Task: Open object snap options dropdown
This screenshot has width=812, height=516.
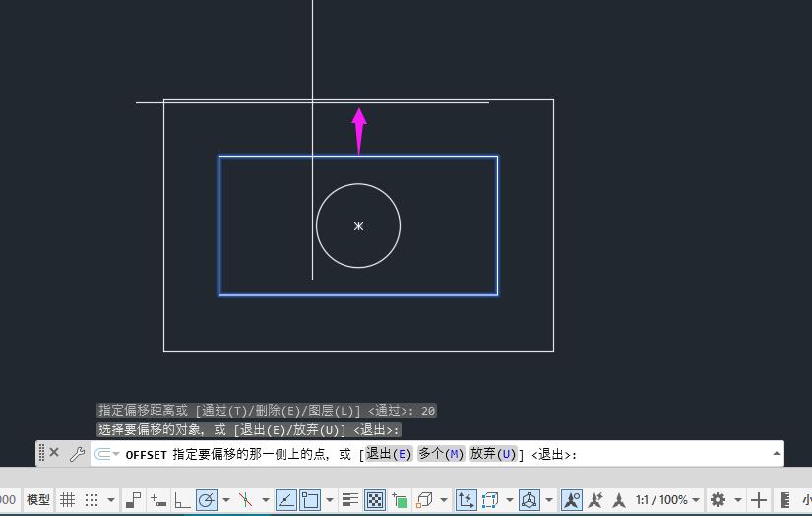Action: 330,500
